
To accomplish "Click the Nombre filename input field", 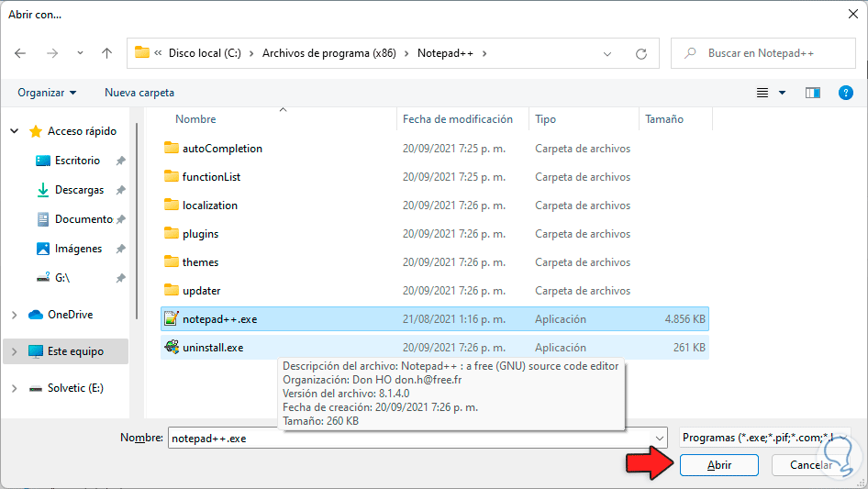I will [410, 438].
